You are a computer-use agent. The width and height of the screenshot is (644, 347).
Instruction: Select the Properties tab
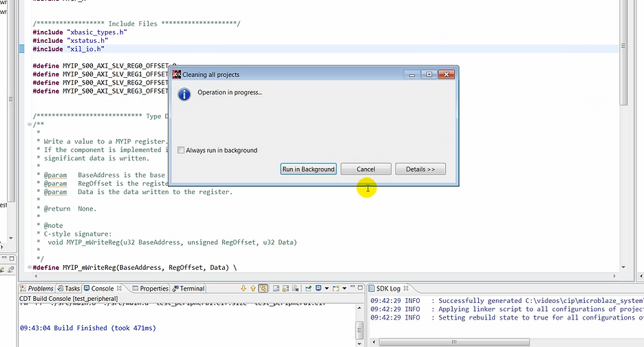[x=153, y=288]
